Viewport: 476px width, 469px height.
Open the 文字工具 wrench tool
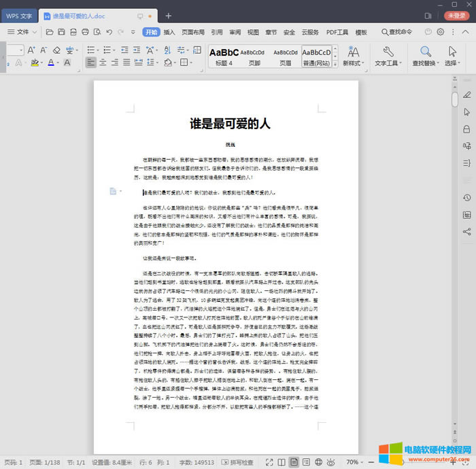[388, 53]
